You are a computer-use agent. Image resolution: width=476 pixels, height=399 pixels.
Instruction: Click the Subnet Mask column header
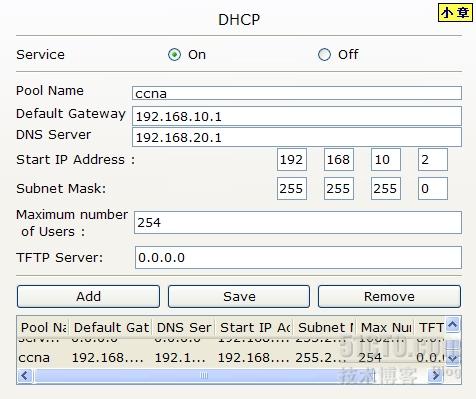click(325, 327)
